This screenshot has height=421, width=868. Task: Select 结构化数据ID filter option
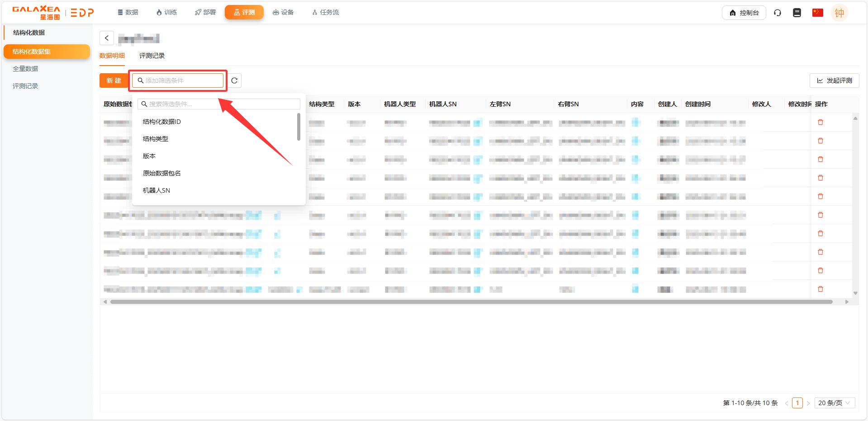(x=162, y=122)
